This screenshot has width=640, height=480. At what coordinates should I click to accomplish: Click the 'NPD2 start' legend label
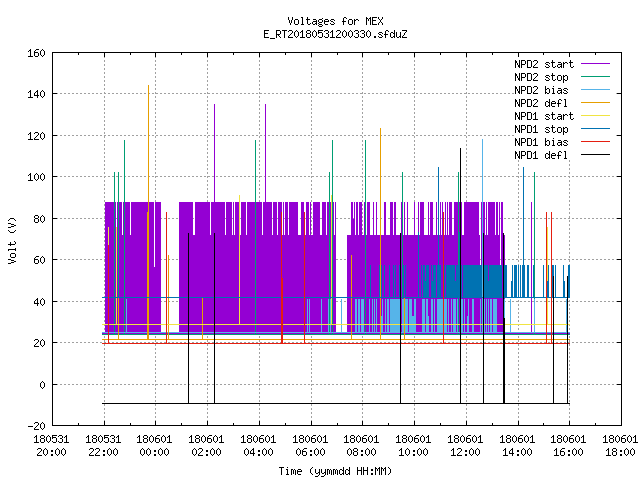tap(544, 64)
